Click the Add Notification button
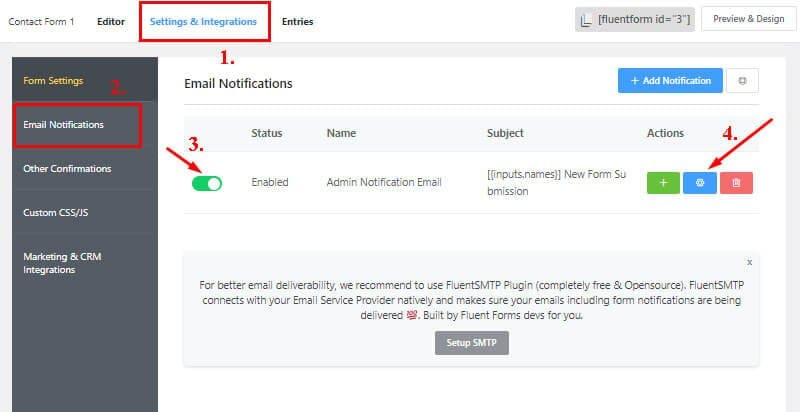This screenshot has height=412, width=800. (x=670, y=81)
